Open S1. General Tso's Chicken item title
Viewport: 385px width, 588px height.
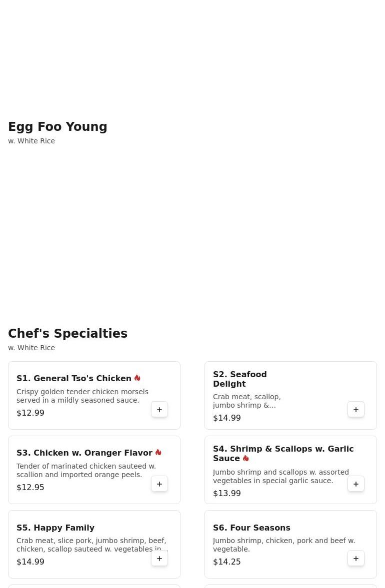tap(74, 378)
